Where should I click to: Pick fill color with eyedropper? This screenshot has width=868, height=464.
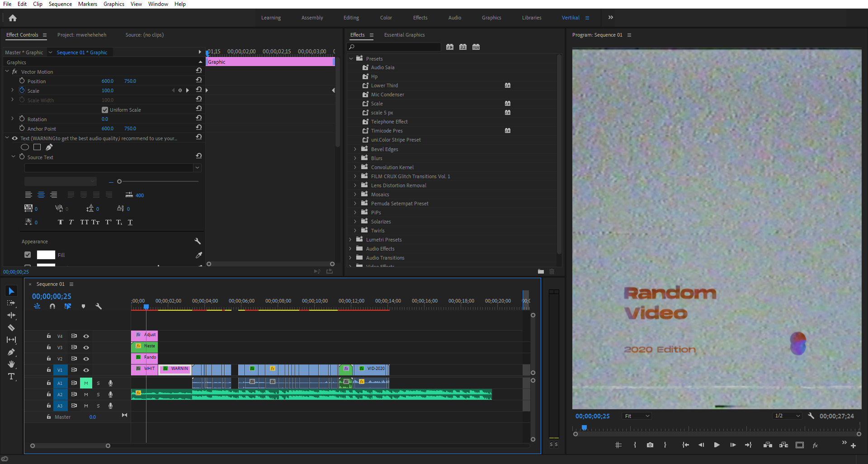(198, 255)
